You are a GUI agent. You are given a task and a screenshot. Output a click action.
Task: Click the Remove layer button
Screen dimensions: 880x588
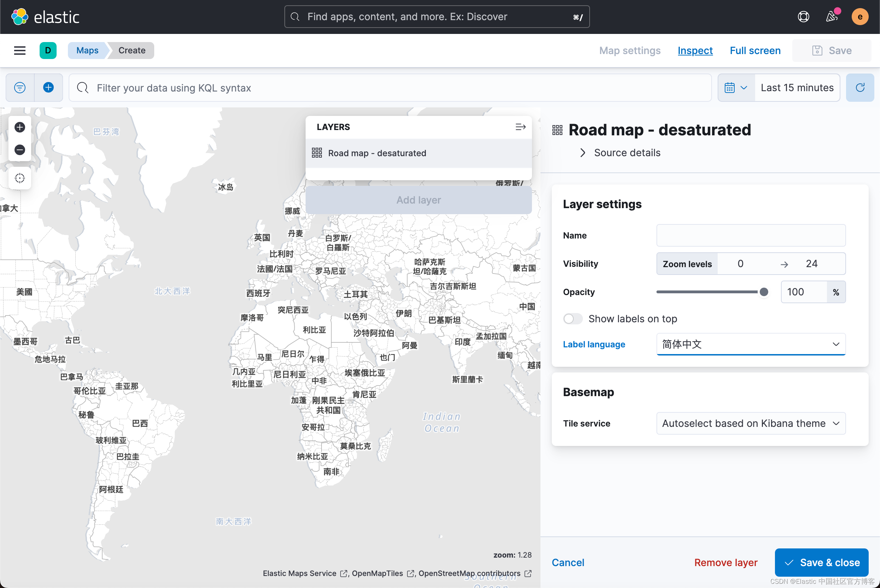725,562
